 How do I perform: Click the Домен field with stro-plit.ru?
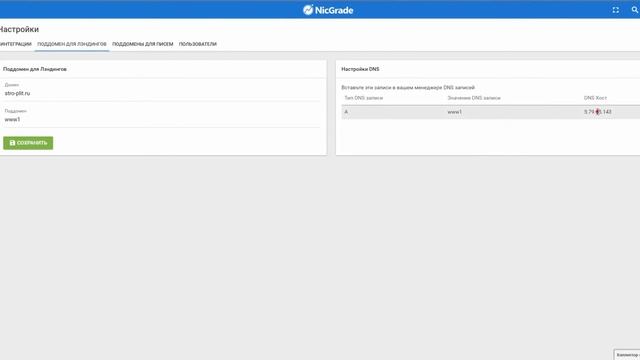162,93
